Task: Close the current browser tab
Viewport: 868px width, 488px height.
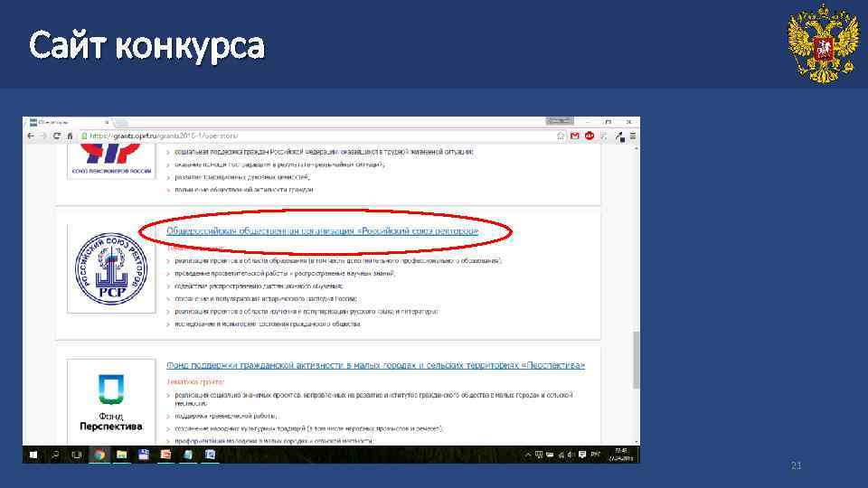Action: pos(107,122)
